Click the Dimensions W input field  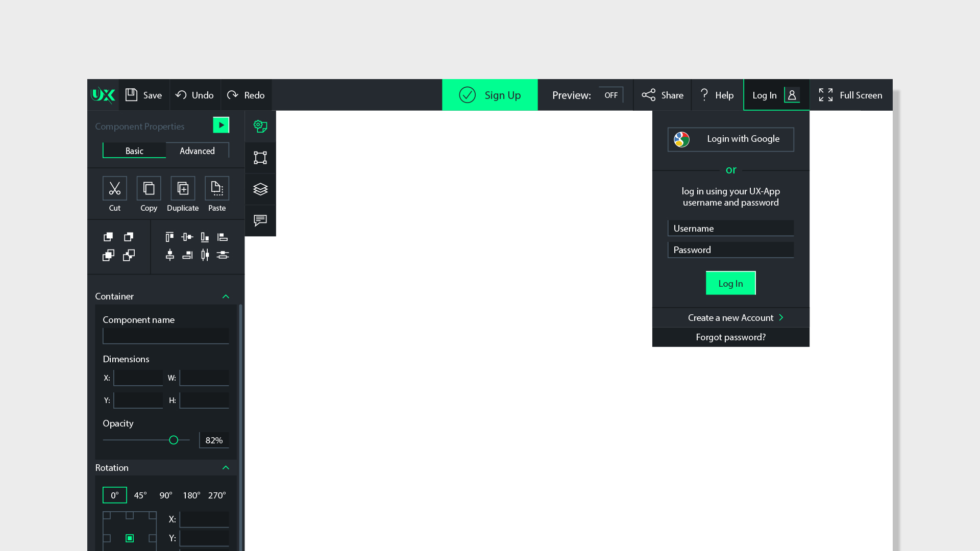[204, 378]
